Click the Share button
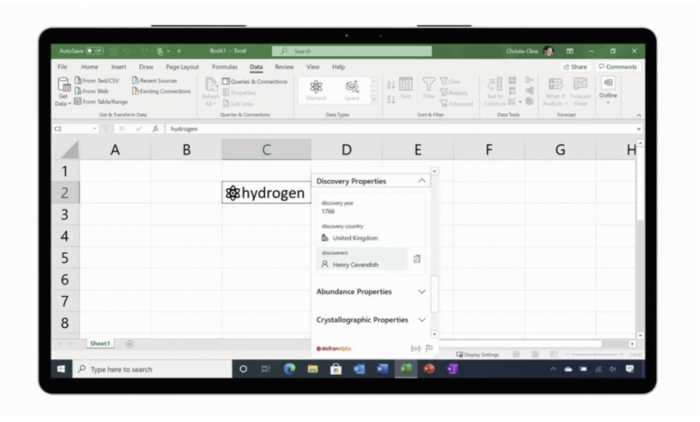The width and height of the screenshot is (700, 422). click(x=575, y=67)
